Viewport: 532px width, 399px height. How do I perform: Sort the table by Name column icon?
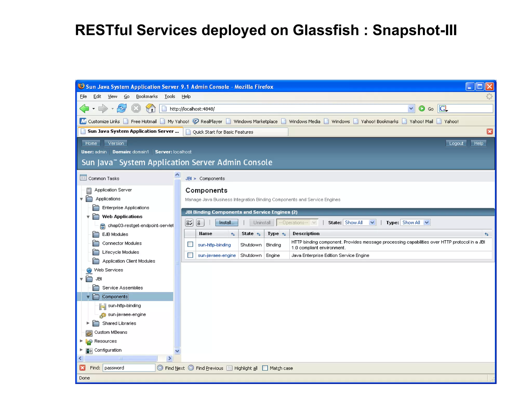(233, 234)
